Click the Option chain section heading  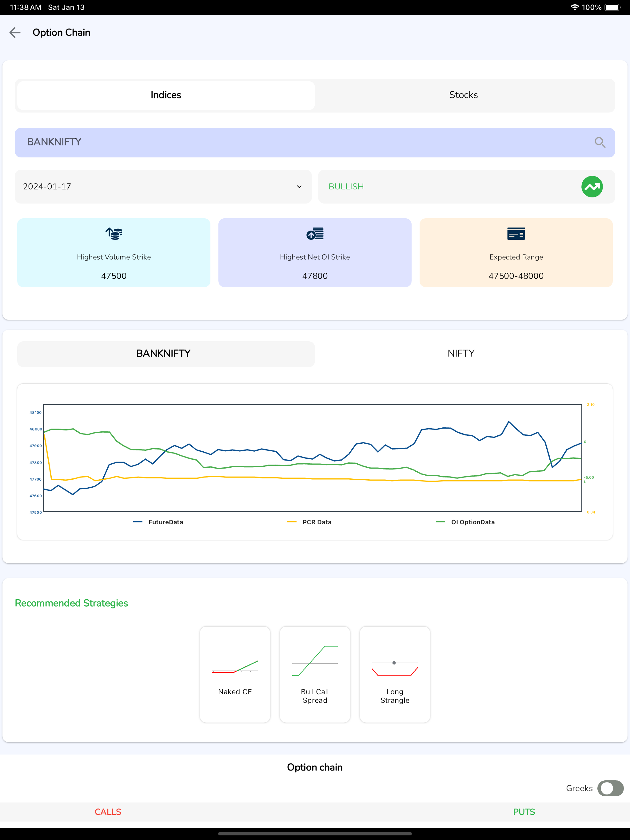pos(315,767)
